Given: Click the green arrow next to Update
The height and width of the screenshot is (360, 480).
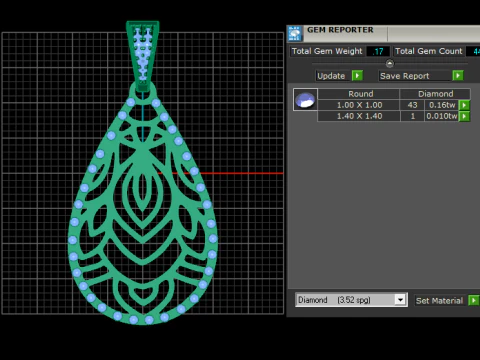Looking at the screenshot, I should click(357, 76).
